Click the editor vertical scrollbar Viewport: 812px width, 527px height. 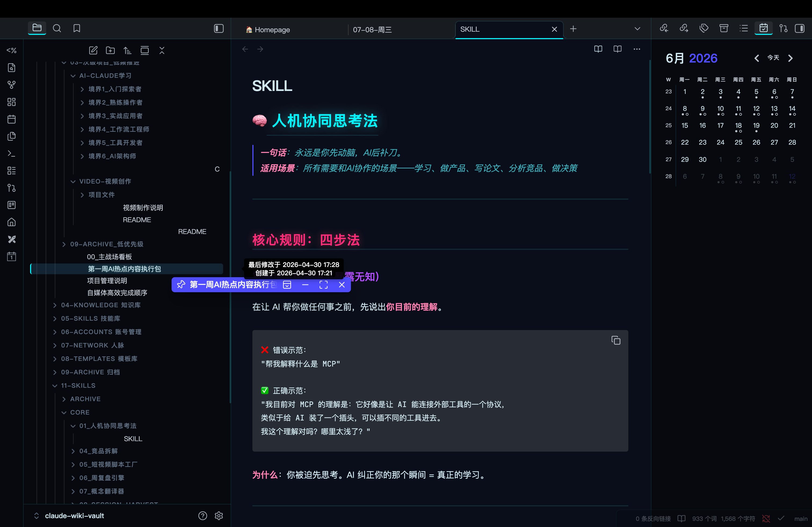coord(650,117)
